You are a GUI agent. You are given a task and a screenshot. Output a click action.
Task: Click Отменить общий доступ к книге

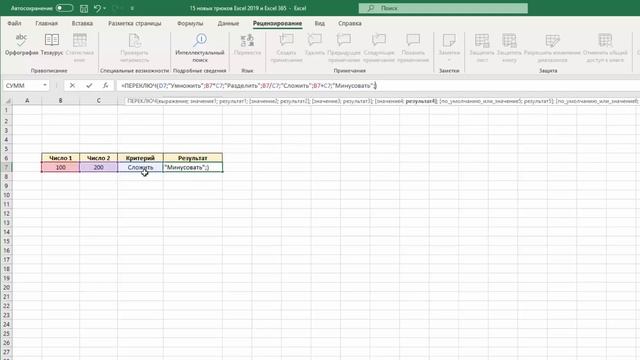click(x=605, y=48)
